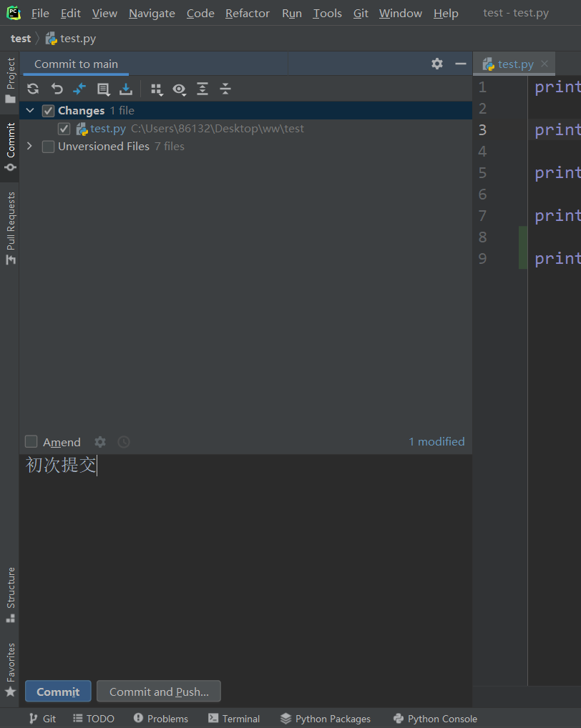Open Commit panel settings gear
This screenshot has width=581, height=728.
[x=437, y=64]
